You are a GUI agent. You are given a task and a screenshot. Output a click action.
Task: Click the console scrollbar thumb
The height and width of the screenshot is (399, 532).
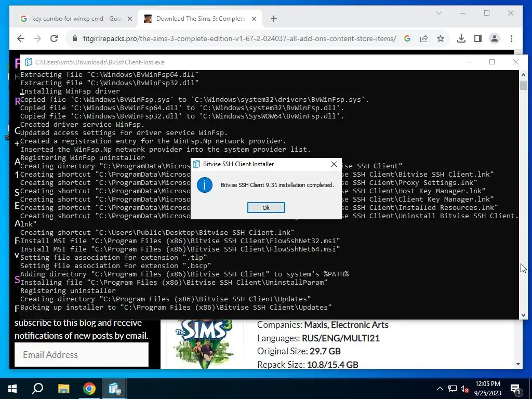(x=523, y=85)
